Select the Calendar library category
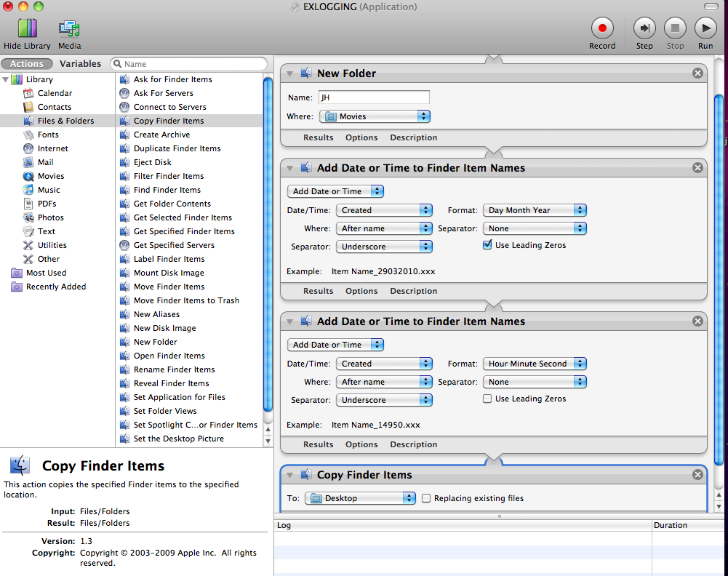The width and height of the screenshot is (728, 576). click(x=55, y=93)
